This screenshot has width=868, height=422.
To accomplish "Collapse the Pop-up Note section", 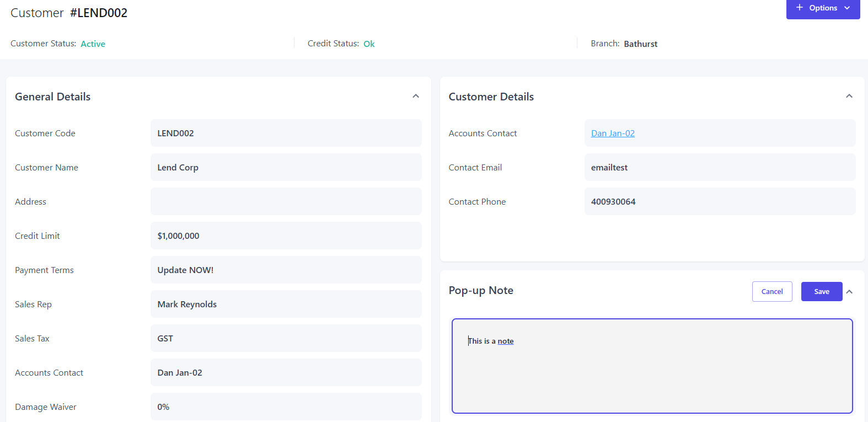I will coord(850,292).
